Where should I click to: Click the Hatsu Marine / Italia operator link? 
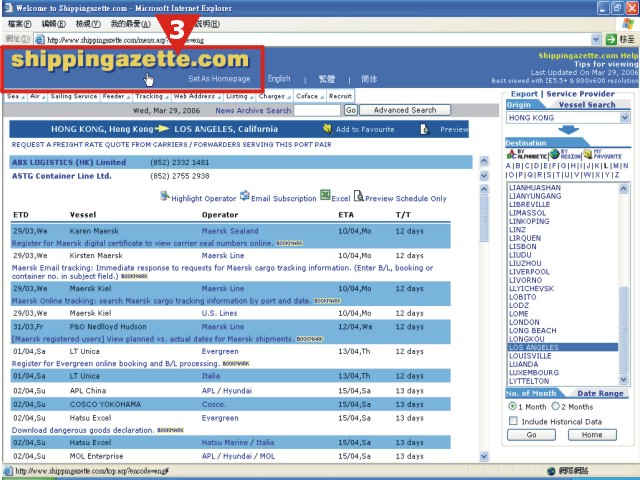pyautogui.click(x=238, y=442)
